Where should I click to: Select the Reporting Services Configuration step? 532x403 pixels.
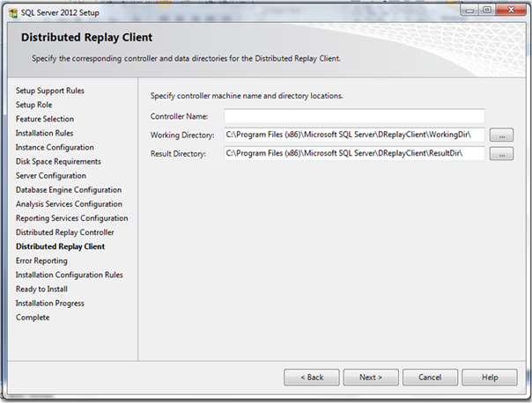tap(72, 218)
